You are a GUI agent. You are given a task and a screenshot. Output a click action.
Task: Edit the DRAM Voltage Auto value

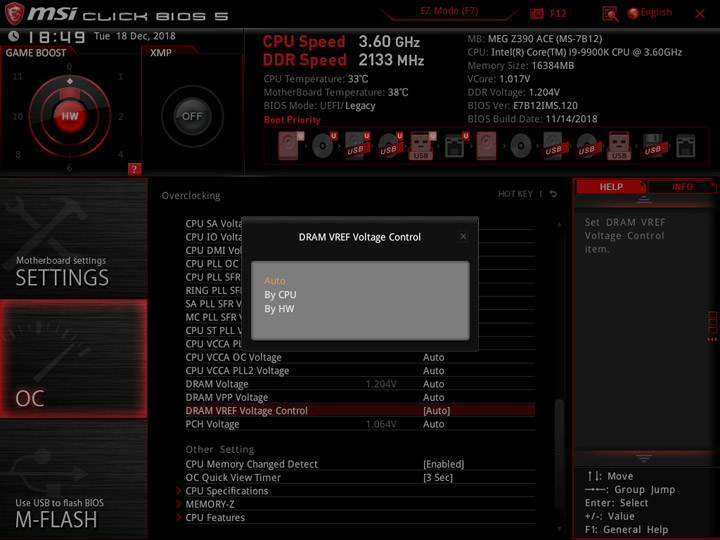pyautogui.click(x=433, y=384)
